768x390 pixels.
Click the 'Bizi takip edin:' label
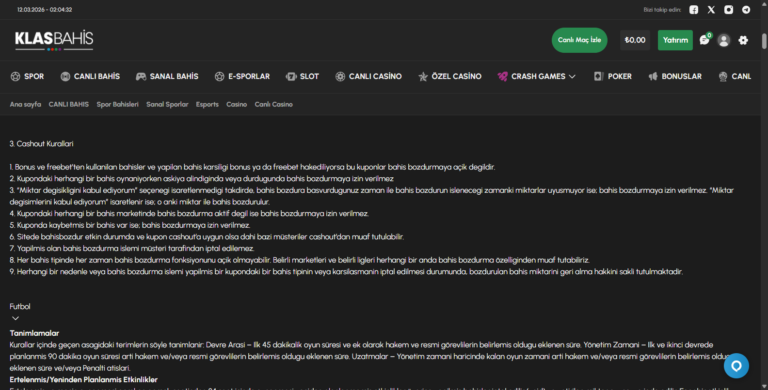coord(662,10)
